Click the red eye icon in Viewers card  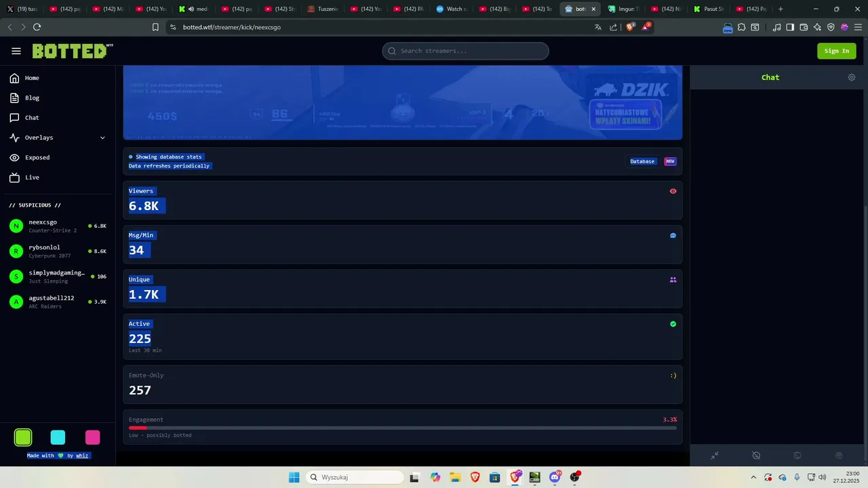[673, 191]
